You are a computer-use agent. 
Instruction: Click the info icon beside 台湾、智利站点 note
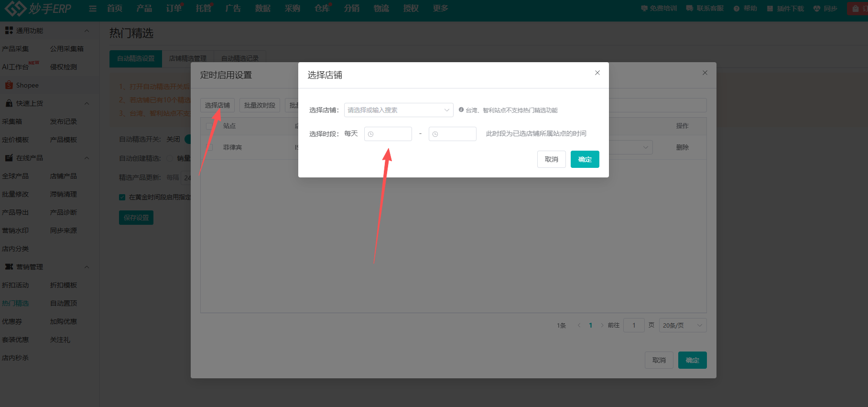tap(461, 110)
